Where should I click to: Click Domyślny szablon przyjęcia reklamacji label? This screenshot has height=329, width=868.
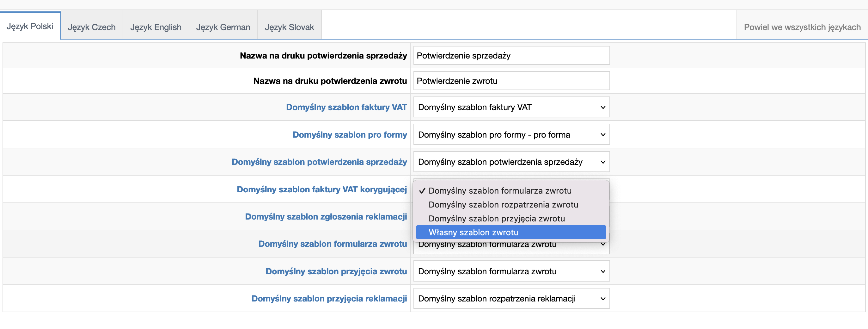pos(329,298)
